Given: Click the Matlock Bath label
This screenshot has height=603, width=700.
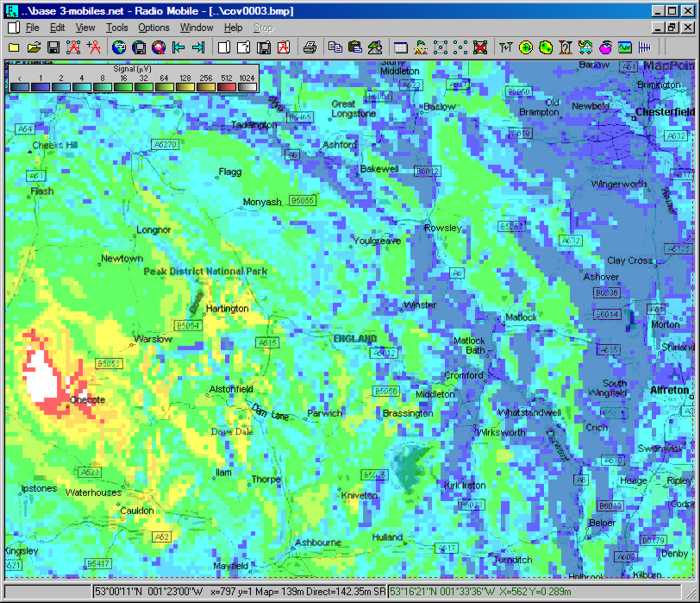Looking at the screenshot, I should pos(469,345).
